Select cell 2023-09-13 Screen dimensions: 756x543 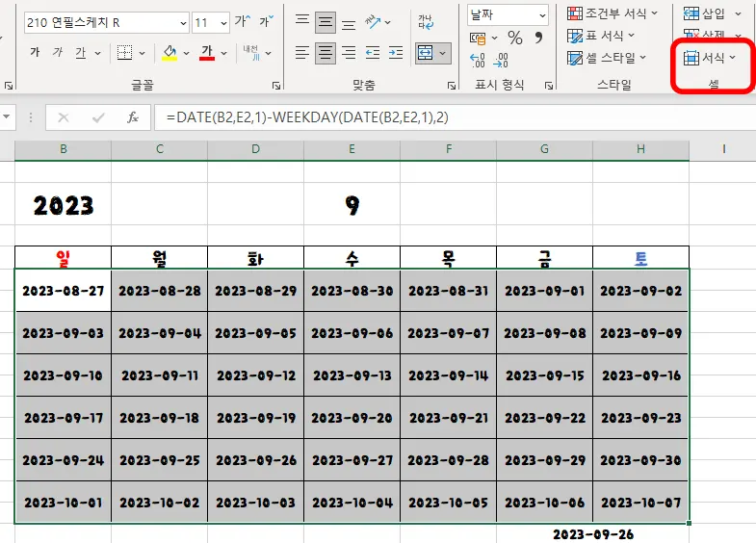[x=352, y=375]
